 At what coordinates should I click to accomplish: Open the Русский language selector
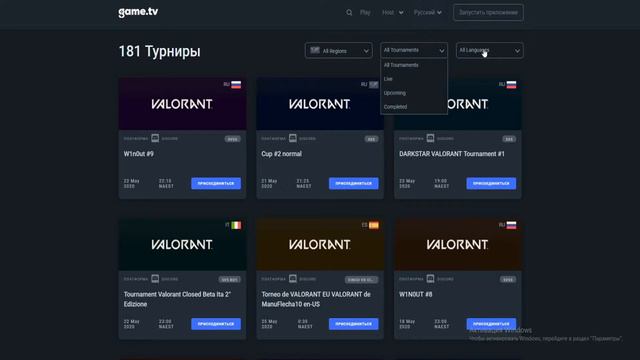tap(427, 13)
